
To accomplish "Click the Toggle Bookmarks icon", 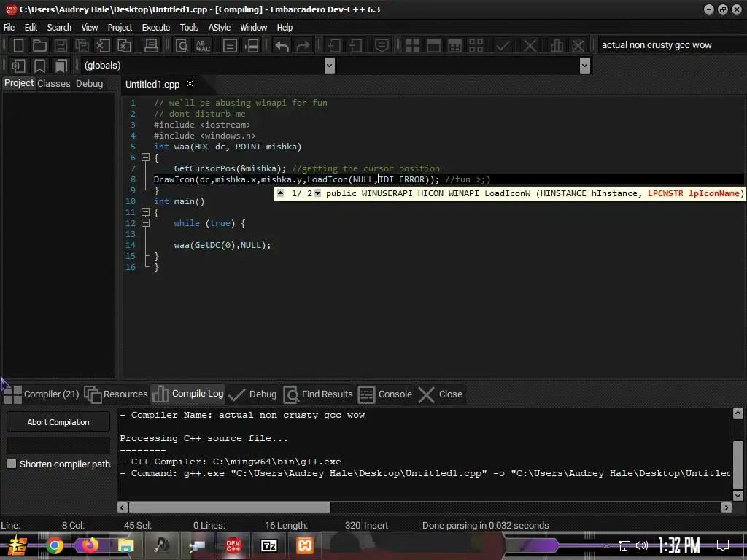I will [39, 65].
